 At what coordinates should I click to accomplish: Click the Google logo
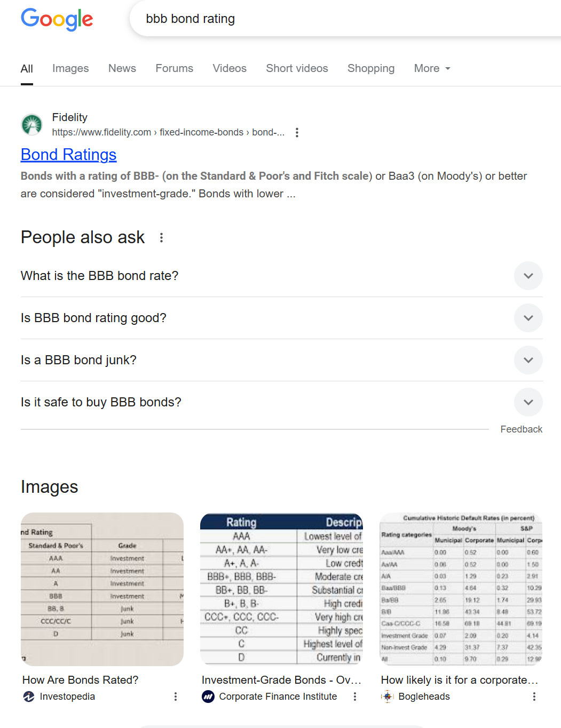[x=57, y=20]
